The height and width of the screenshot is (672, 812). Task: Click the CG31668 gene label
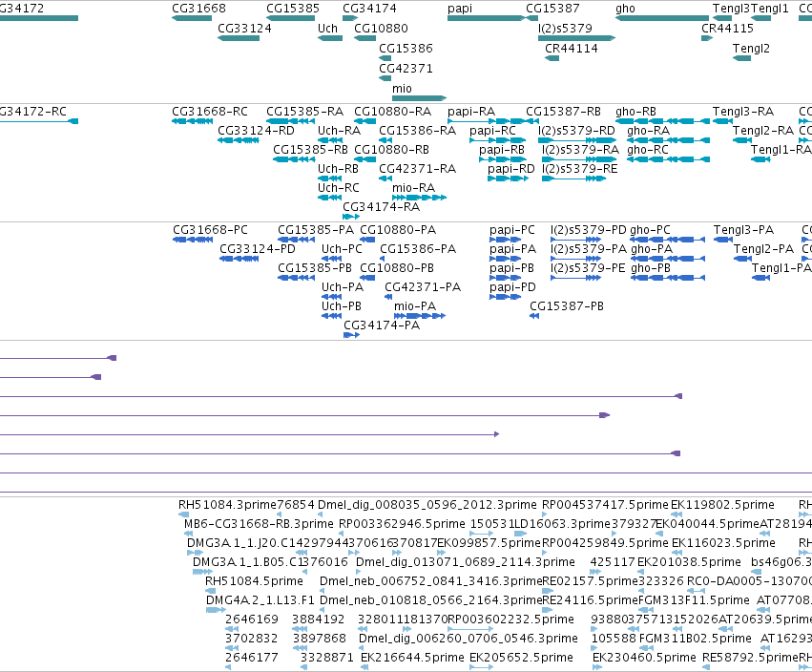(x=198, y=9)
